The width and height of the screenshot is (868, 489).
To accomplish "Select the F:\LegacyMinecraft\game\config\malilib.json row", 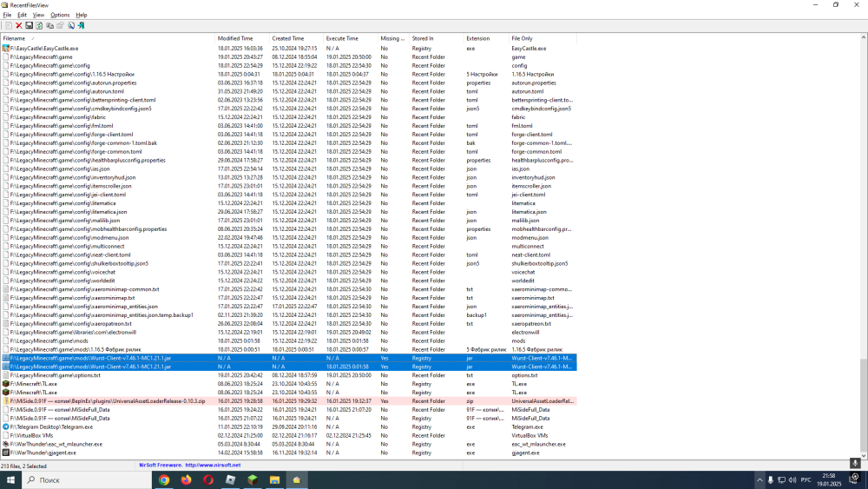I will pyautogui.click(x=288, y=221).
